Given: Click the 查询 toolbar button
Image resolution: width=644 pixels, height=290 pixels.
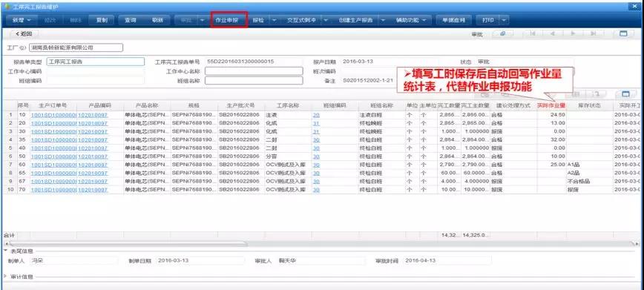Looking at the screenshot, I should point(130,20).
